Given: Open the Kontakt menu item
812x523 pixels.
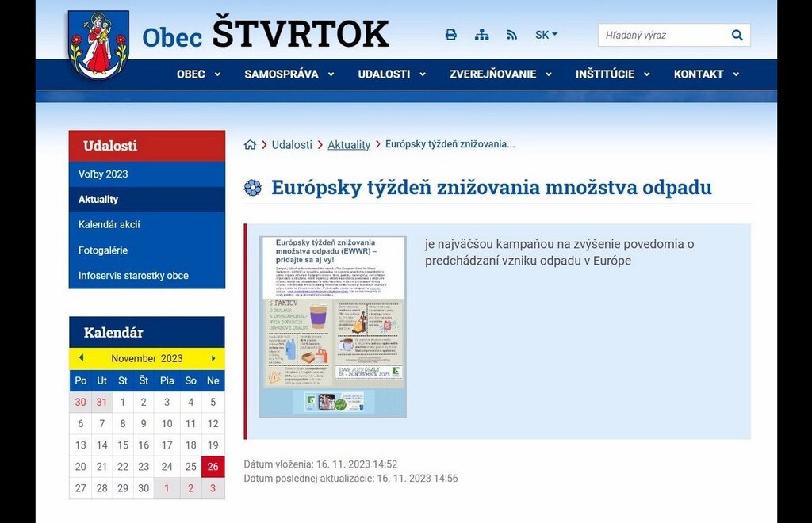Looking at the screenshot, I should [x=707, y=74].
